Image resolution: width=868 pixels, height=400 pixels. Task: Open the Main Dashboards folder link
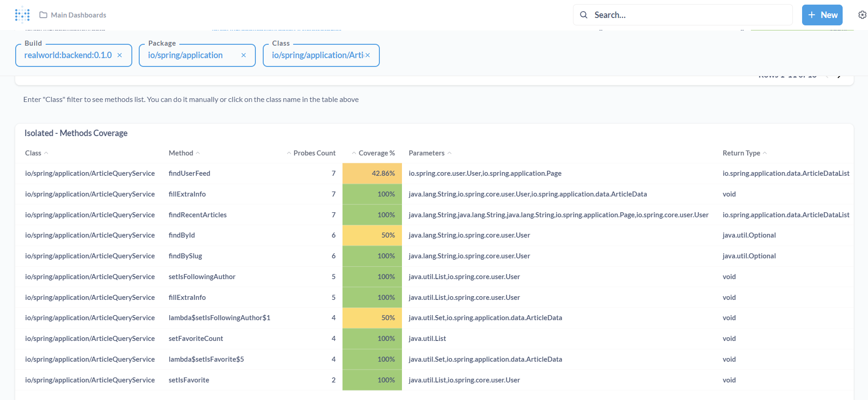pyautogui.click(x=73, y=15)
